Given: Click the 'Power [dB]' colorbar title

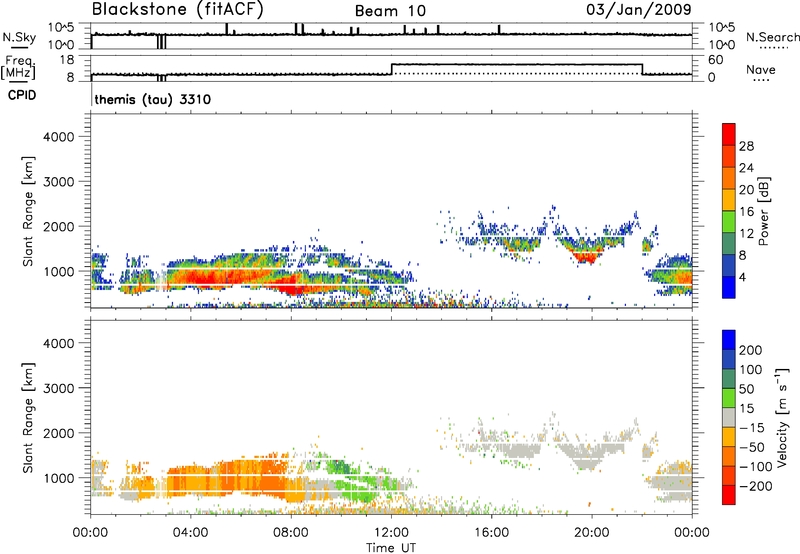Looking at the screenshot, I should [763, 211].
